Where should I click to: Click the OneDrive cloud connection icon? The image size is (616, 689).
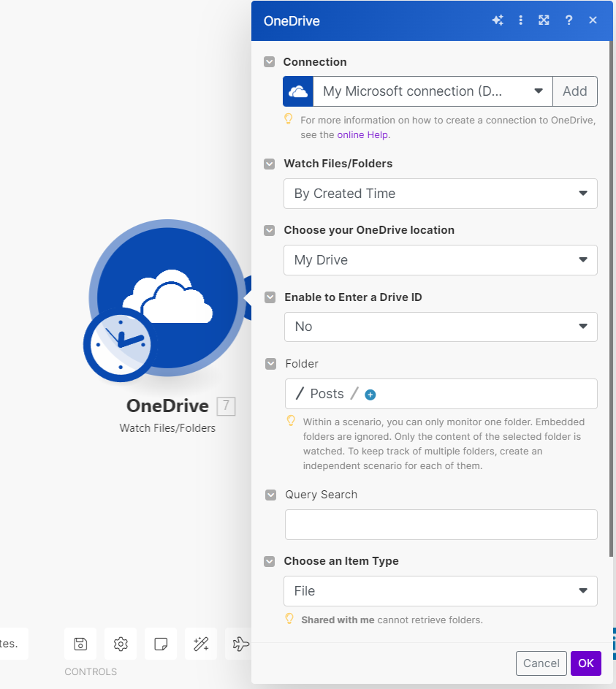point(298,91)
